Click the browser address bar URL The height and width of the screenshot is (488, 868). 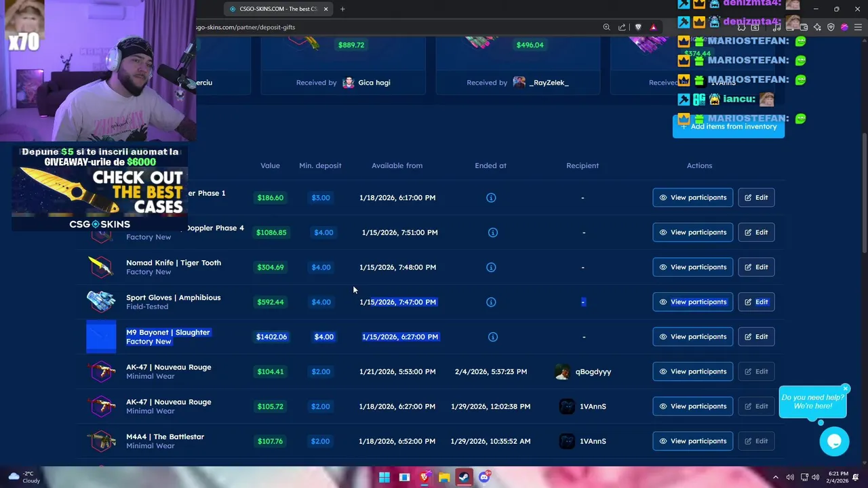coord(245,27)
